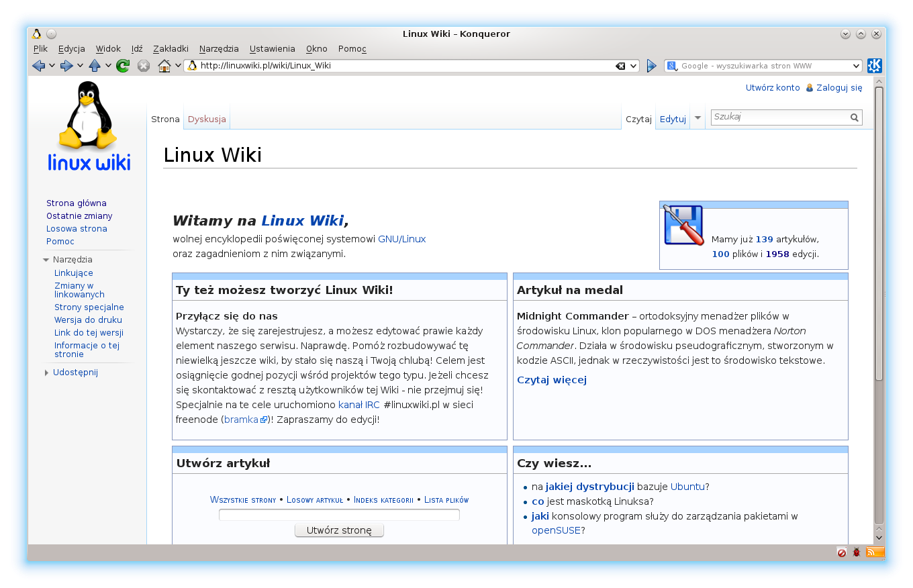913x588 pixels.
Task: Follow the kanał IRC link
Action: pos(359,405)
